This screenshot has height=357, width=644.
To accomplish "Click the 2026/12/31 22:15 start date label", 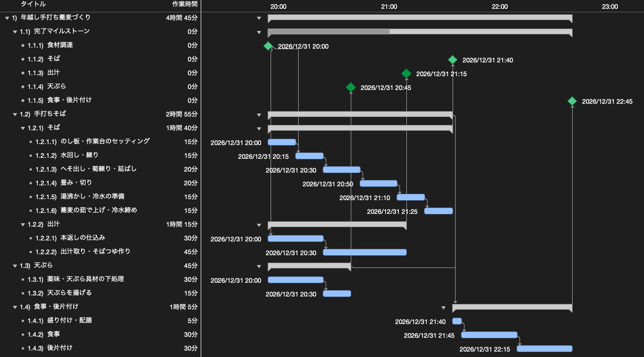I will (485, 350).
